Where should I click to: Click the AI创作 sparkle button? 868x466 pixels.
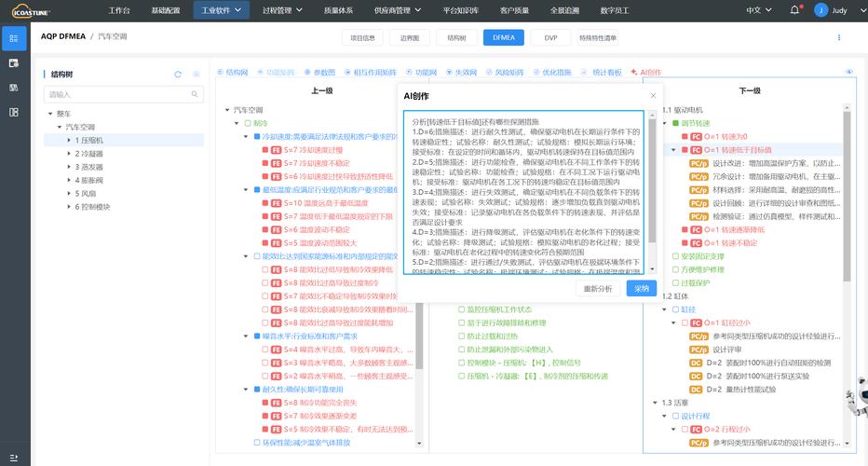point(645,73)
